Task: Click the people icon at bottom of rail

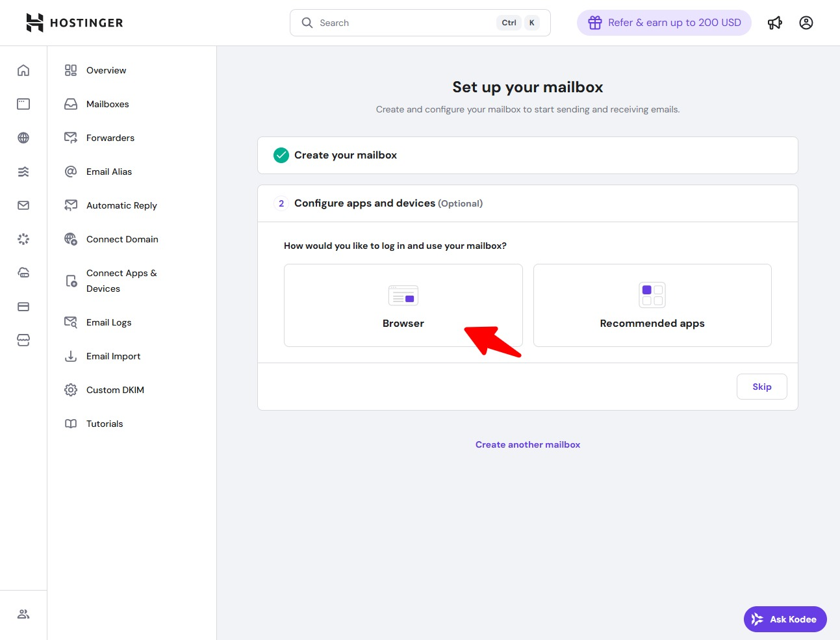Action: pos(23,614)
